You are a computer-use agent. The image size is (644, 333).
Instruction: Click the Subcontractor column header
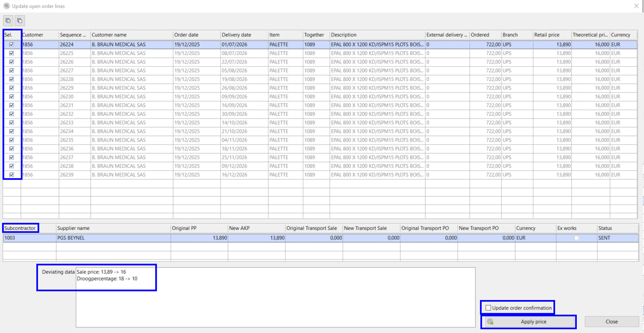pos(29,228)
